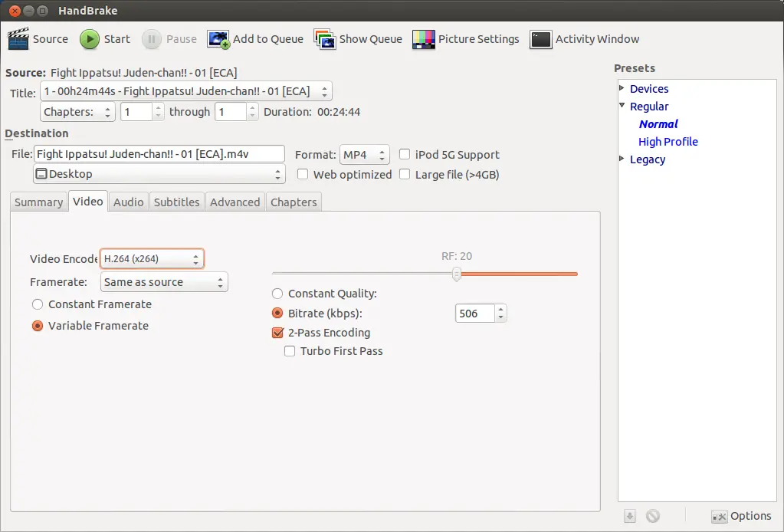The image size is (784, 532).
Task: Increase the end chapter stepper
Action: (x=252, y=107)
